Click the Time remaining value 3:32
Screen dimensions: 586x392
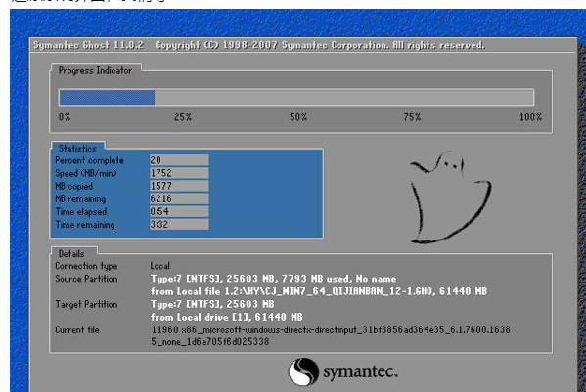point(179,224)
